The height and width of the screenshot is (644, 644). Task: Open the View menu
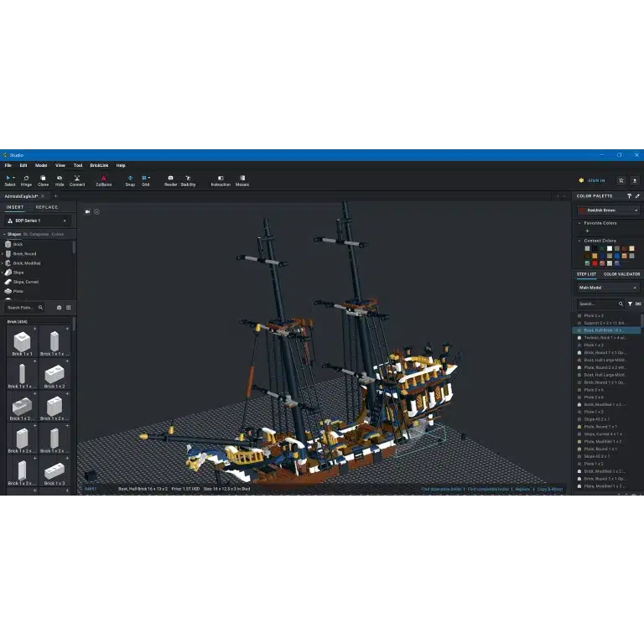(60, 165)
